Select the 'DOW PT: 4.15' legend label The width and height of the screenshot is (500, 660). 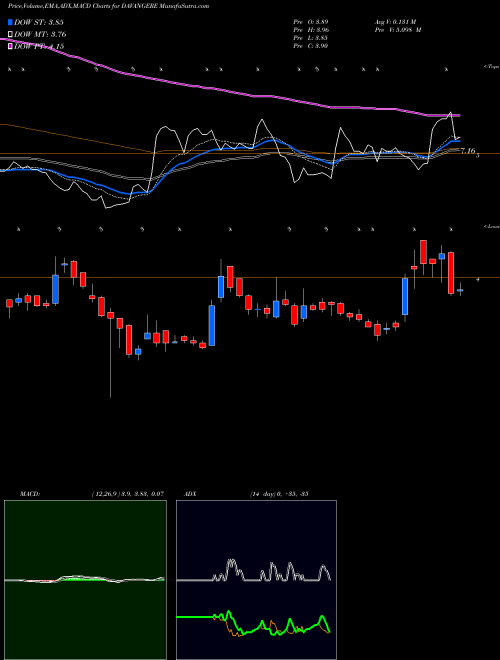[x=39, y=46]
